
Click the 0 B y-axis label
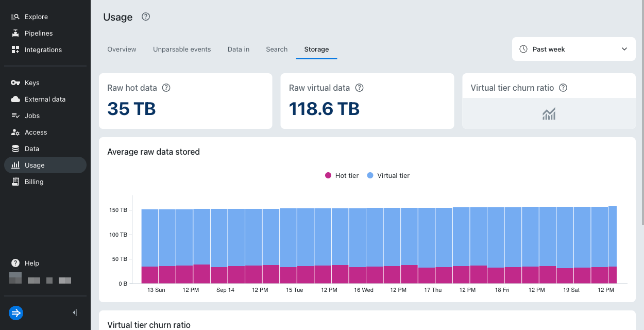[122, 284]
